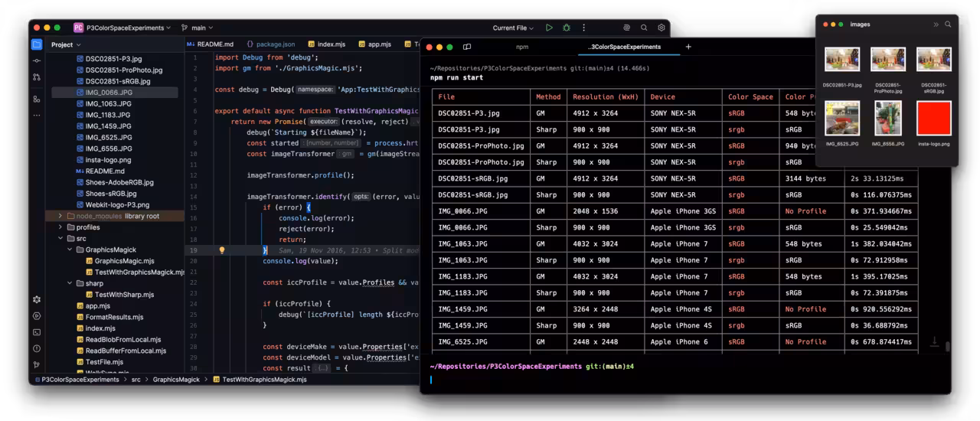Collapse the src folder
The height and width of the screenshot is (421, 980).
point(60,239)
